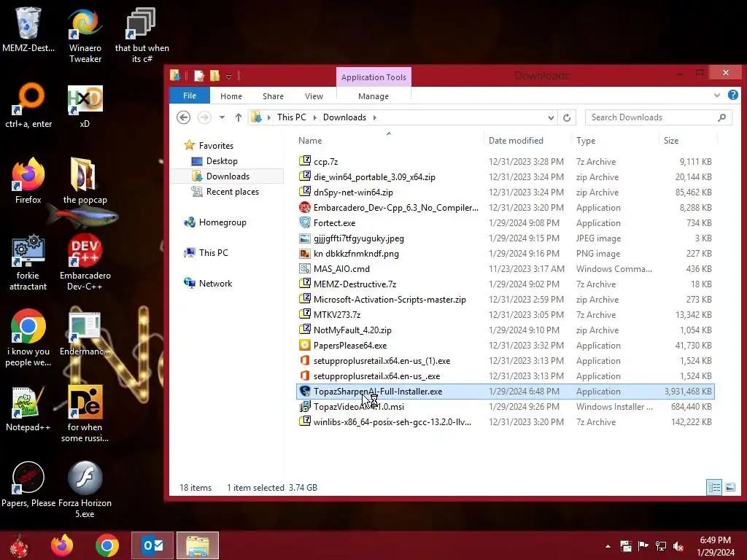Open the Manage ribbon tab

tap(373, 96)
